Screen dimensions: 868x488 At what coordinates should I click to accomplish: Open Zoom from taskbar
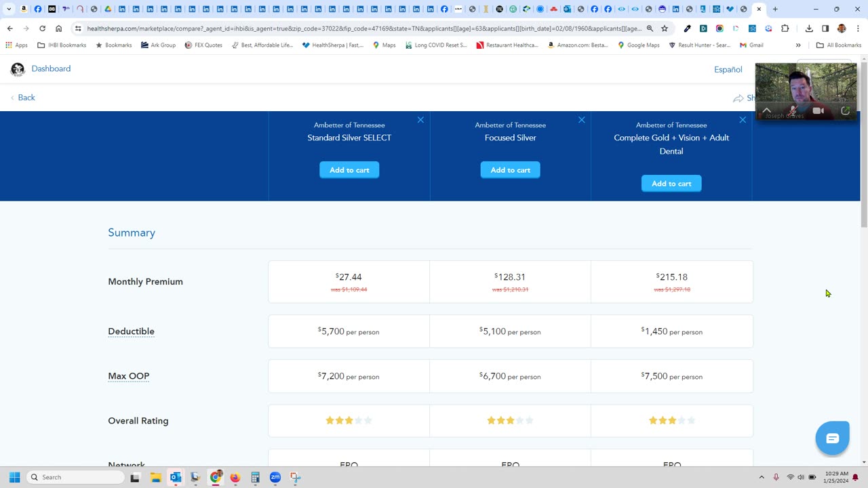tap(275, 477)
